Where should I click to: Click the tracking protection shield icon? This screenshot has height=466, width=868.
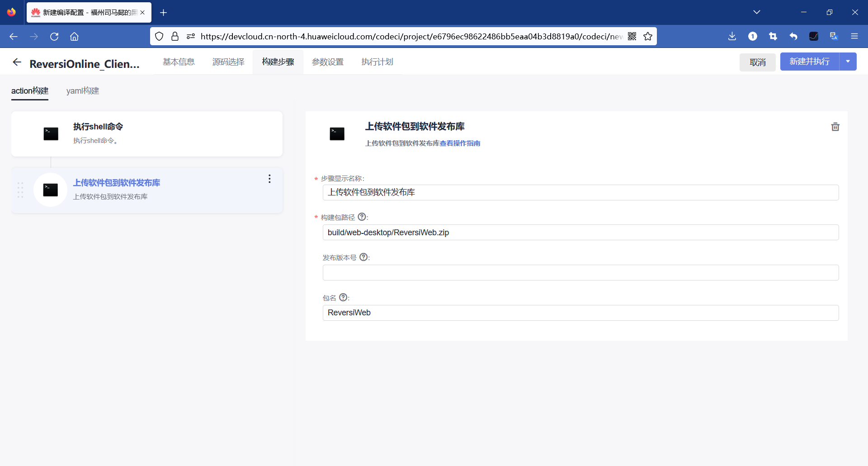[x=159, y=36]
